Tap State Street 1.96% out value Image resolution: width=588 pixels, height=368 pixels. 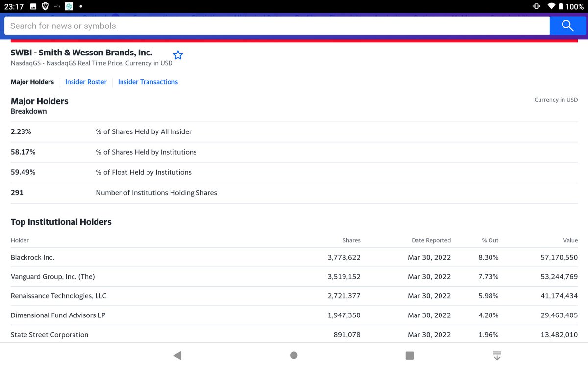pos(489,335)
